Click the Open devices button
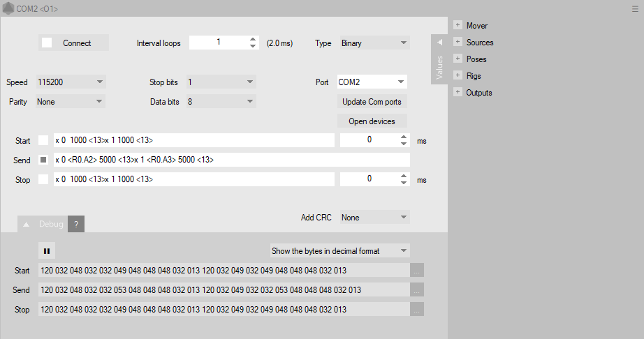Image resolution: width=644 pixels, height=339 pixels. tap(372, 121)
